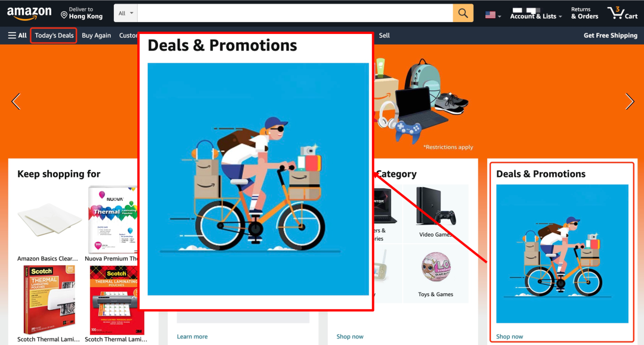Open the Video Games category thumbnail
This screenshot has width=644, height=345.
tap(435, 213)
